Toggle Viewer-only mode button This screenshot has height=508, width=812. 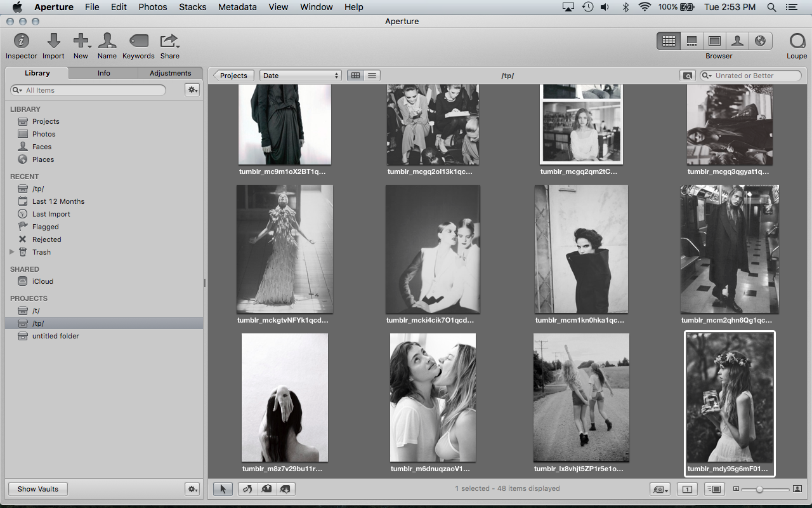(714, 41)
